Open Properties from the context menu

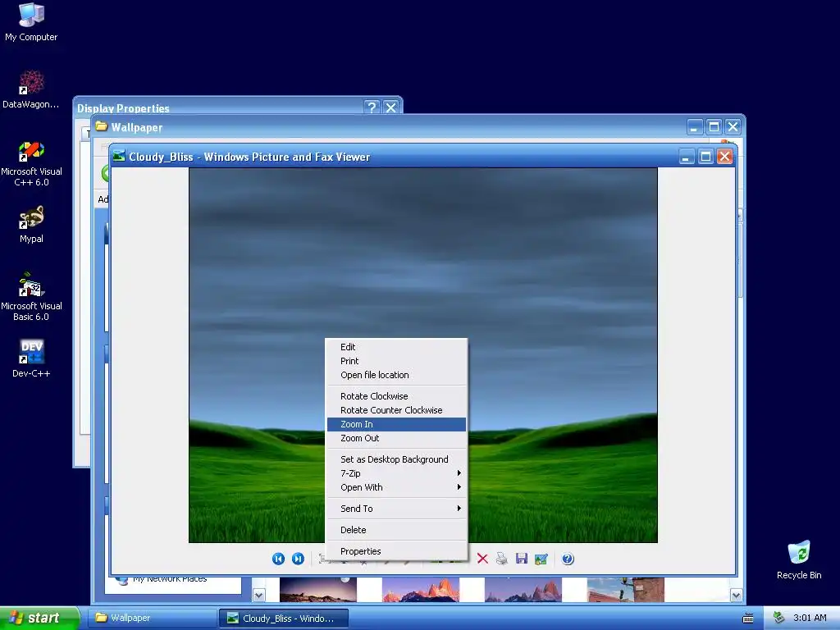[x=396, y=552]
